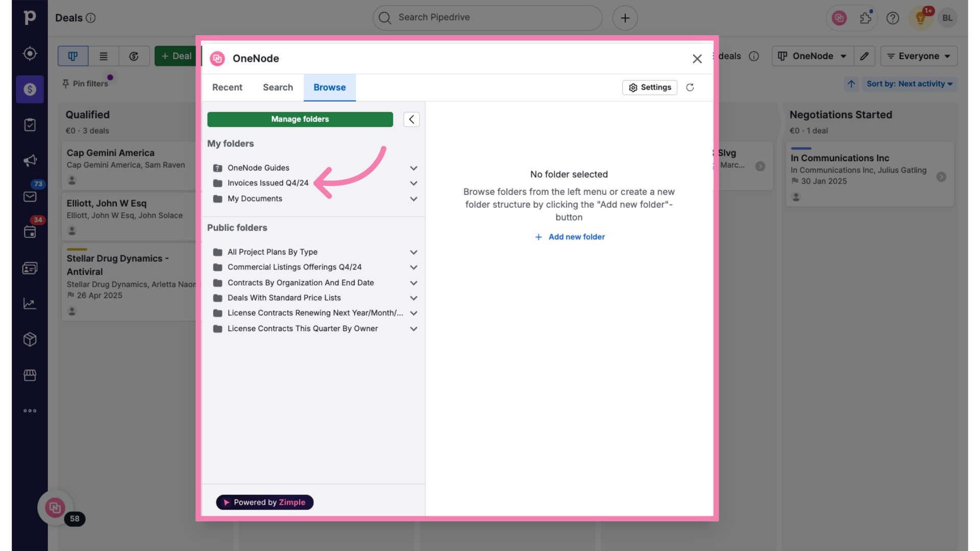
Task: Click the Manage folders button
Action: [x=300, y=119]
